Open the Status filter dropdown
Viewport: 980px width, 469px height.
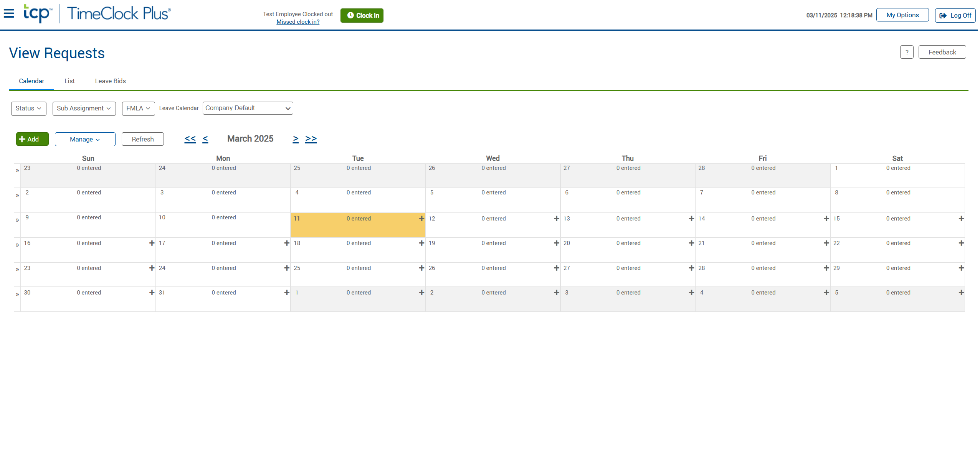point(28,109)
